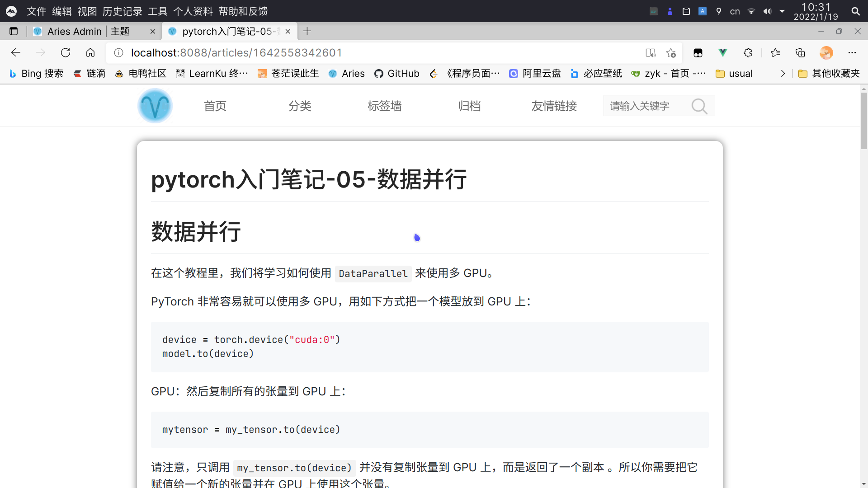Click the page vertical scrollbar

tap(863, 122)
